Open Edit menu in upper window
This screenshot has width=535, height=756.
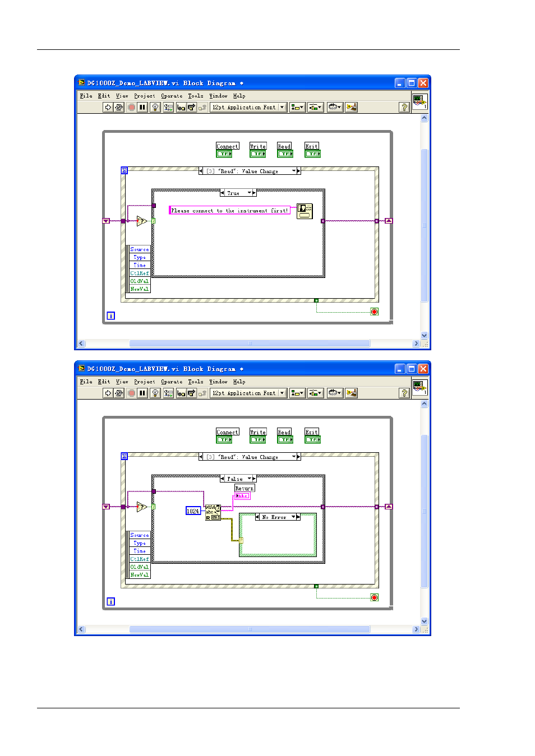(104, 96)
